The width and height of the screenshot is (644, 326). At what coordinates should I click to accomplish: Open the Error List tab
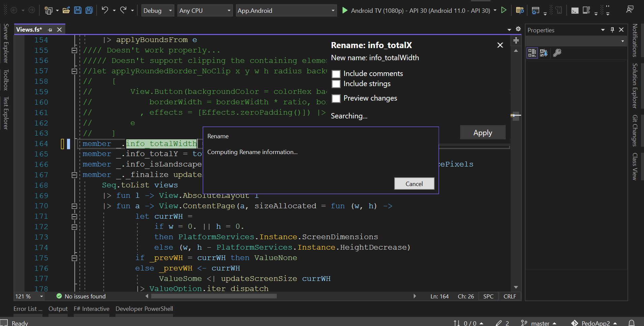[28, 309]
